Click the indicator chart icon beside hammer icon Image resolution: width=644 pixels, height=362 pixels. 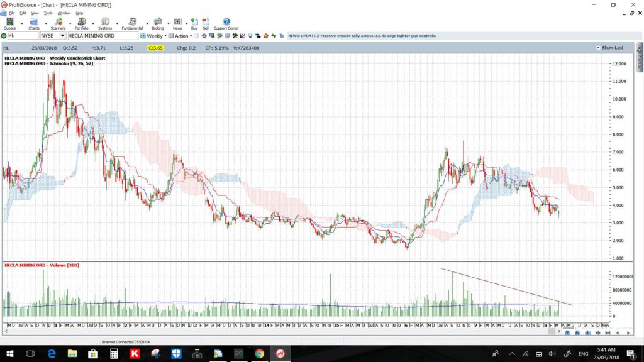tap(243, 36)
